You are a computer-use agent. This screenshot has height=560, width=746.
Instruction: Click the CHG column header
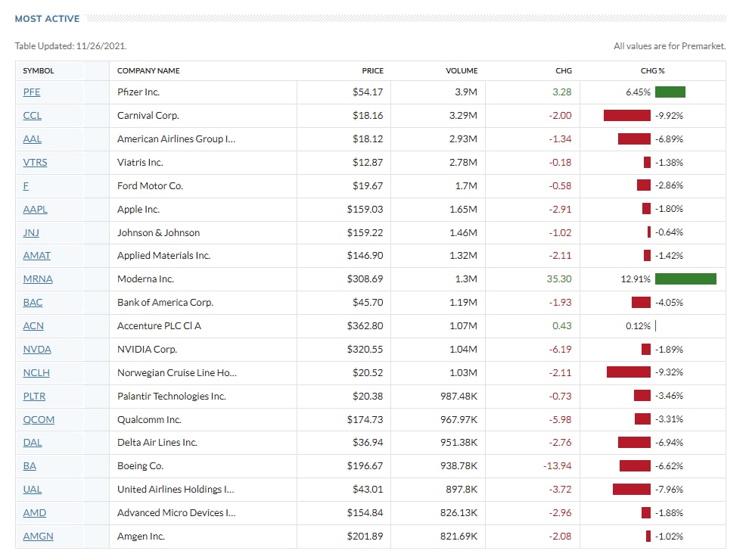(564, 70)
